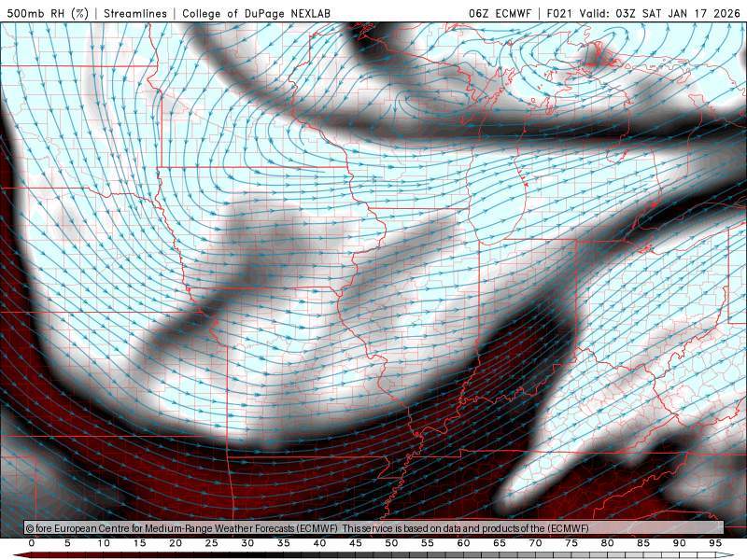Click the color scale label "70"
Image resolution: width=747 pixels, height=560 pixels.
(535, 543)
